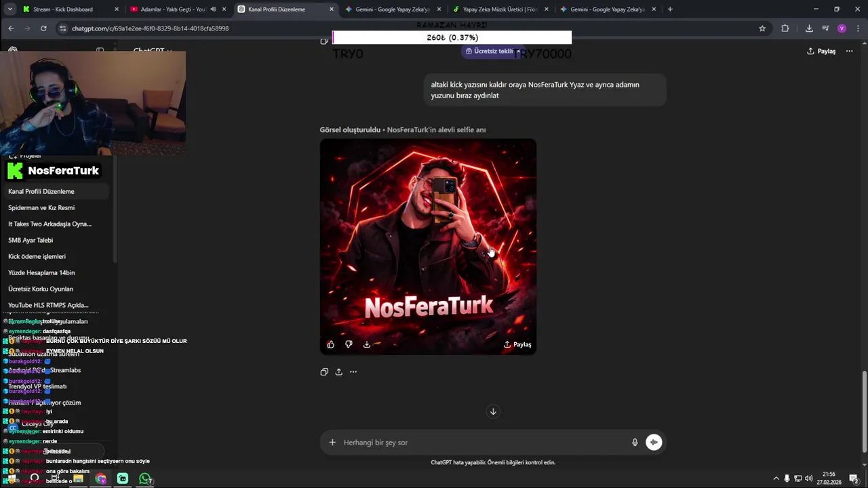
Task: Open the conversation options menu next to Paylaş
Action: pyautogui.click(x=849, y=51)
